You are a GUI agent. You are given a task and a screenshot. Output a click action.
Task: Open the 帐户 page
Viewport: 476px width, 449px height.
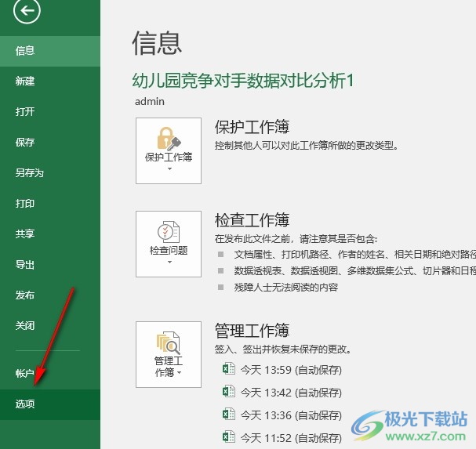(x=50, y=374)
